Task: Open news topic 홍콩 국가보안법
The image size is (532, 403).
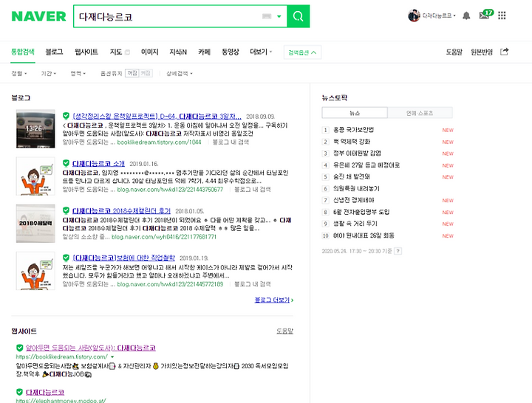Action: coord(353,130)
